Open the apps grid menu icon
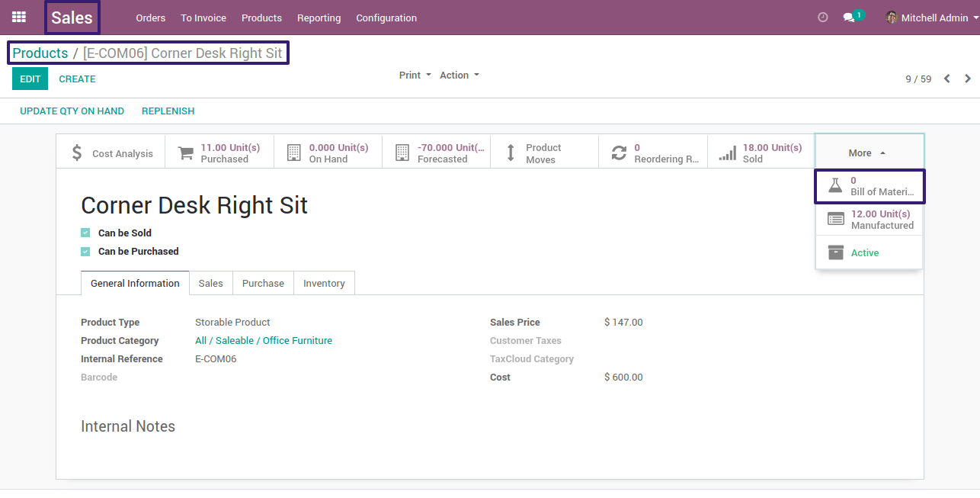The height and width of the screenshot is (498, 980). point(19,17)
